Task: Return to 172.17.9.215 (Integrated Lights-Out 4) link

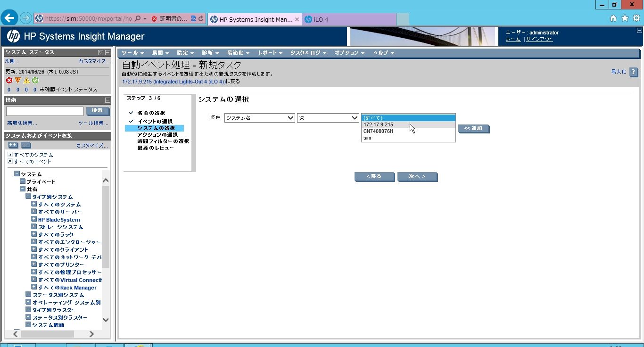Action: [174, 82]
